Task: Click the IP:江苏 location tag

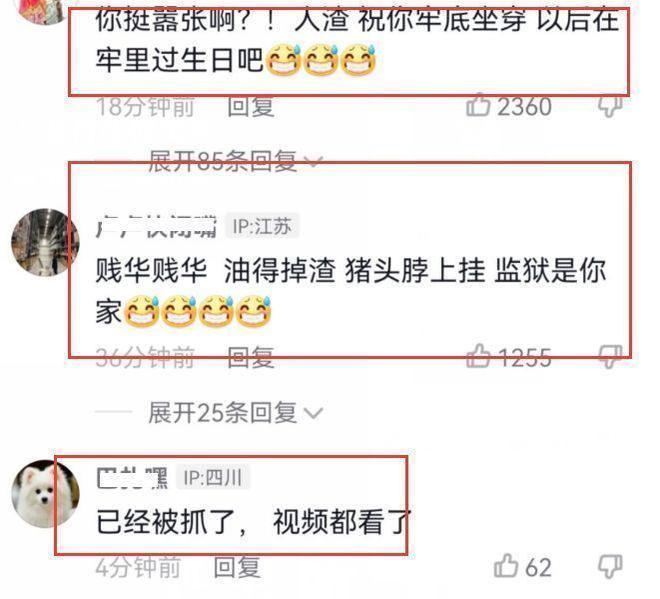Action: tap(262, 226)
